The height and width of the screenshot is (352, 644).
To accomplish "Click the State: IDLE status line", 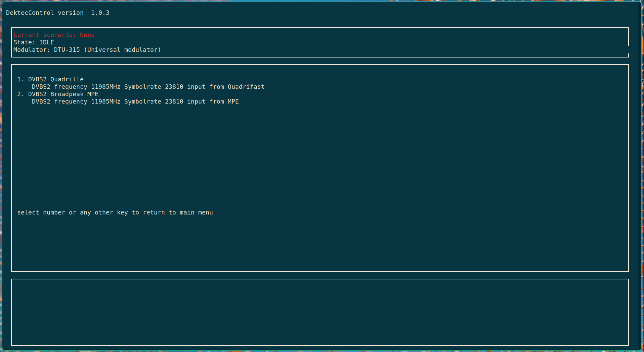I will click(34, 42).
